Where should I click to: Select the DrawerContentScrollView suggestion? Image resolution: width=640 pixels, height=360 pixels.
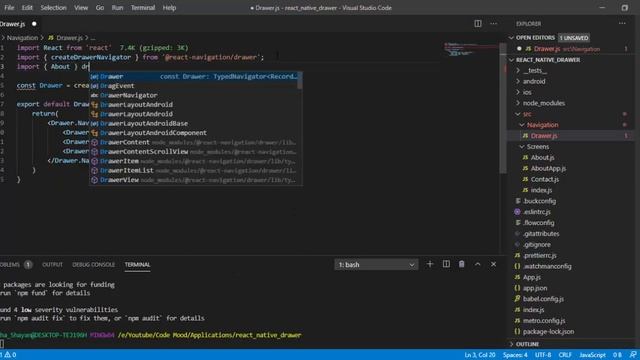coord(196,151)
